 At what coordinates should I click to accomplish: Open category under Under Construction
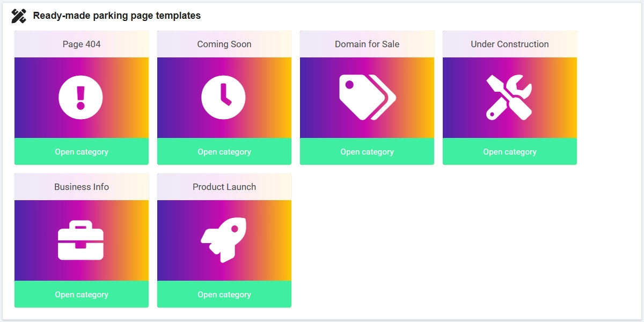(x=510, y=152)
